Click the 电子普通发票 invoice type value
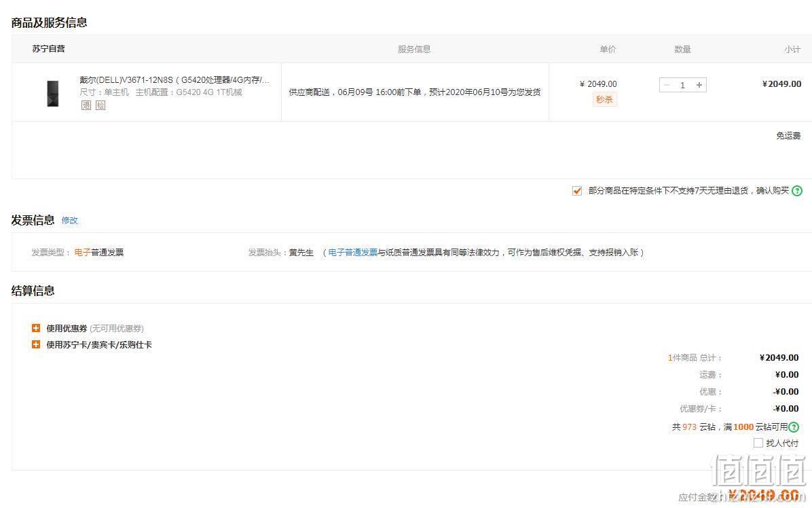 coord(99,252)
